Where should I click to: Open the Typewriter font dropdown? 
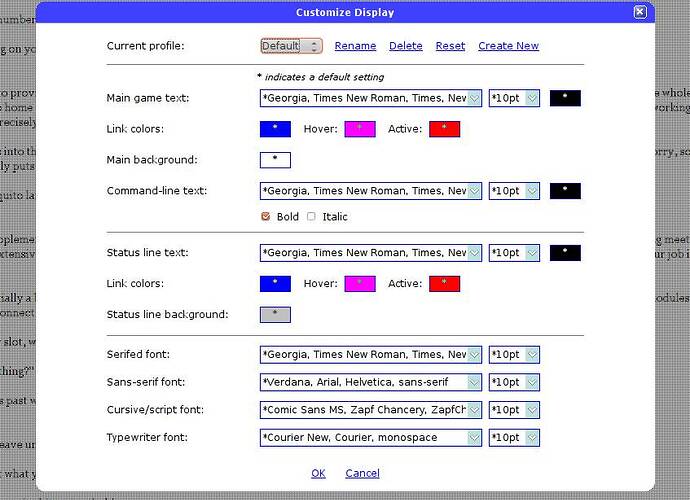371,438
